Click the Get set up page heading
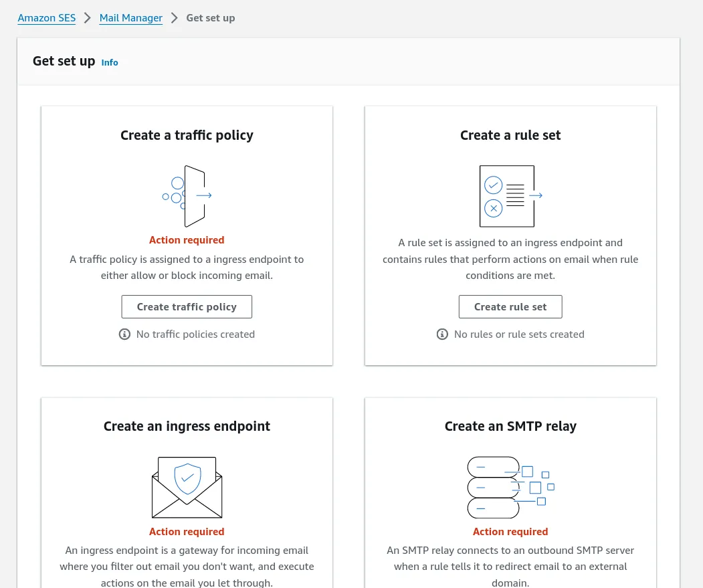 [64, 61]
